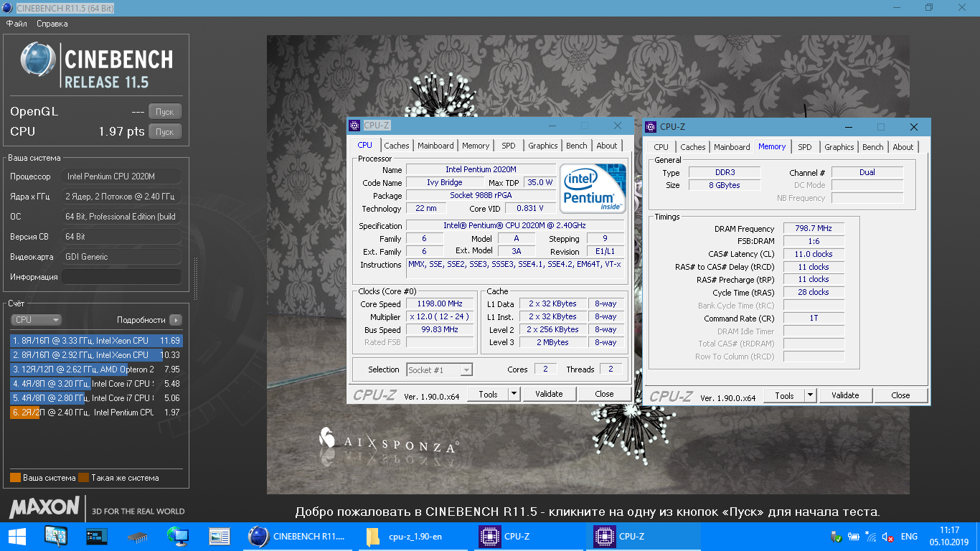Run the OpenGL test with Пуск
Viewport: 980px width, 551px height.
[x=165, y=112]
